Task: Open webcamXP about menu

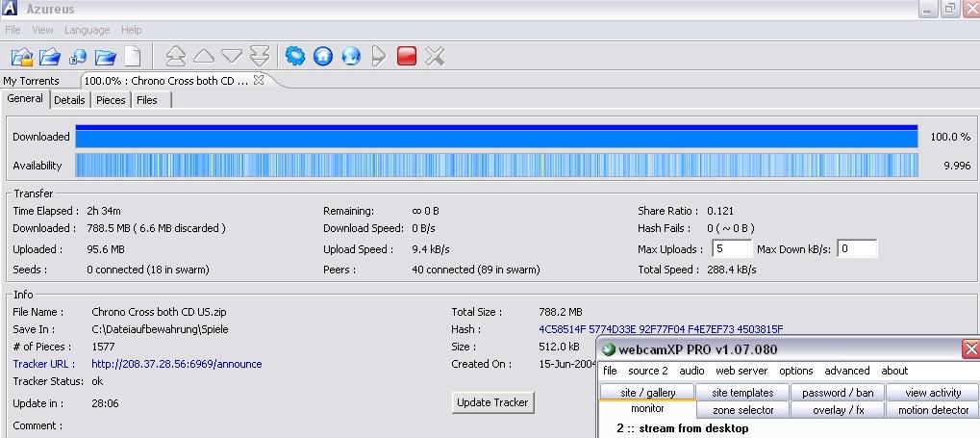Action: tap(894, 371)
